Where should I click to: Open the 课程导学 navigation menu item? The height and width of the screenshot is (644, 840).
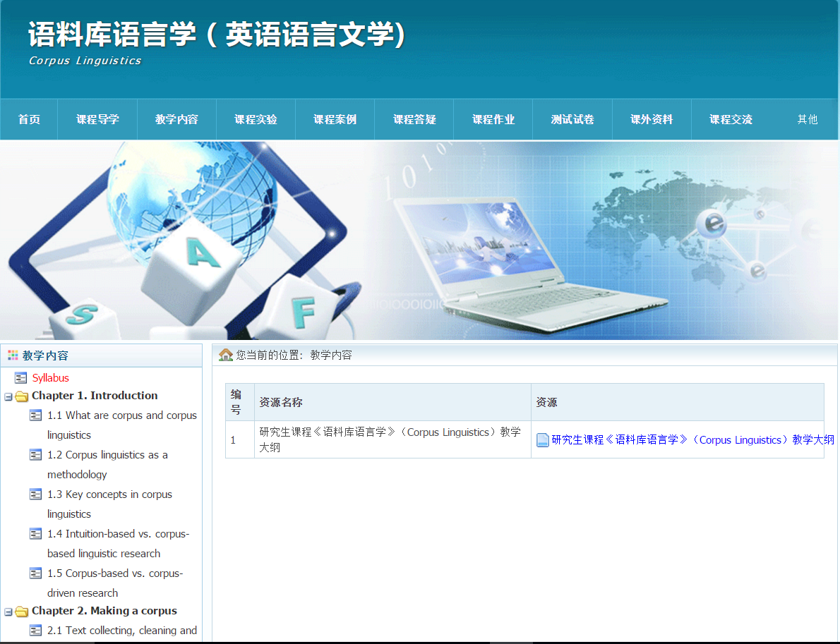click(97, 119)
